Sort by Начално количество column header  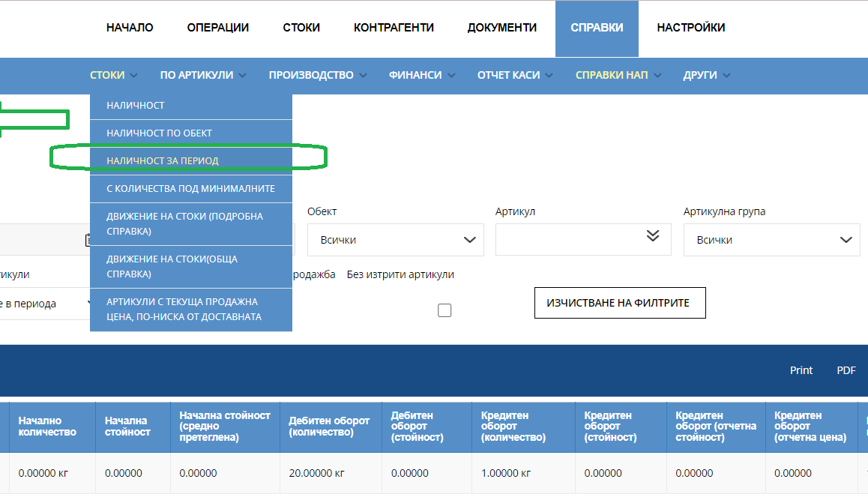(x=52, y=427)
